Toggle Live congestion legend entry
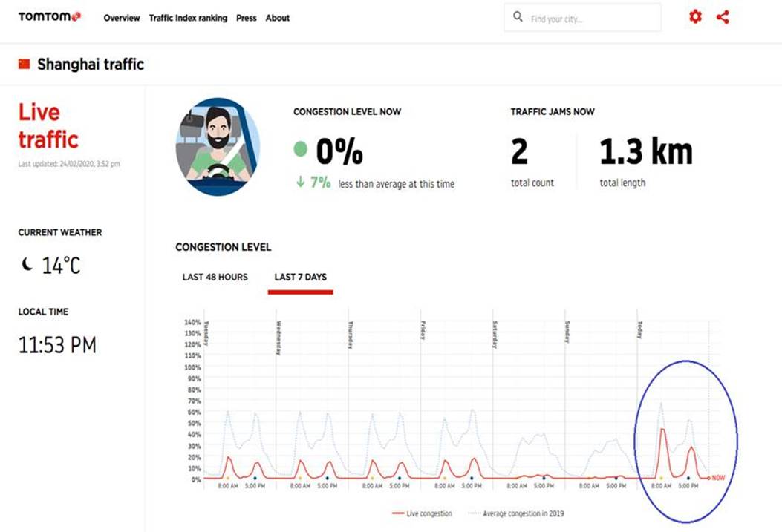782x532 pixels. pyautogui.click(x=421, y=513)
